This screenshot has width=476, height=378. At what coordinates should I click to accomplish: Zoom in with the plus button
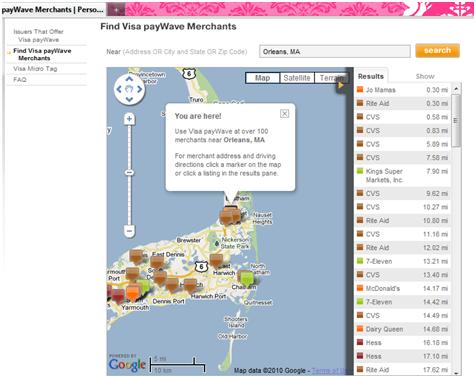(x=129, y=119)
